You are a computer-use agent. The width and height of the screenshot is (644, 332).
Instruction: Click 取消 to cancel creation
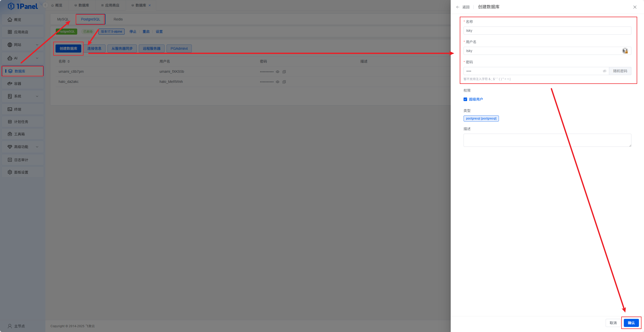click(x=613, y=323)
